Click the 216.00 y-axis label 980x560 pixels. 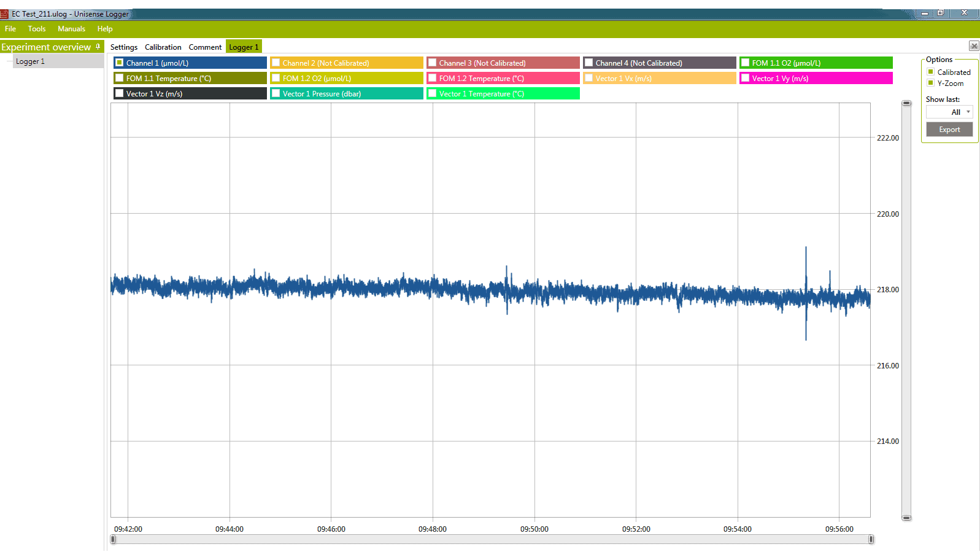point(888,366)
